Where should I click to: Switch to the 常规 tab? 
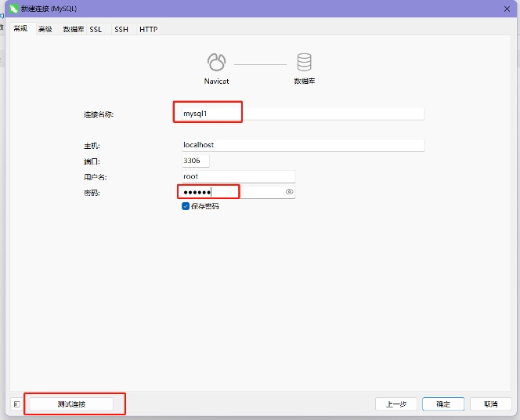click(20, 29)
